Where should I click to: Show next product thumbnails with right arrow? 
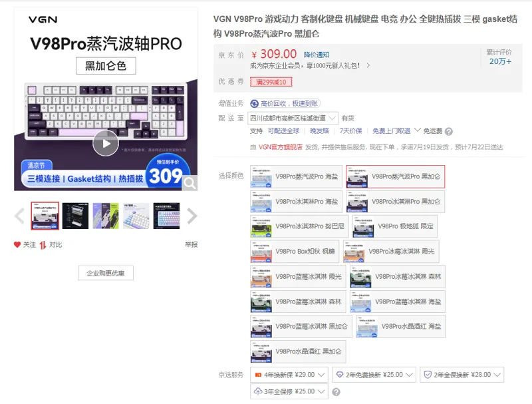(x=192, y=216)
